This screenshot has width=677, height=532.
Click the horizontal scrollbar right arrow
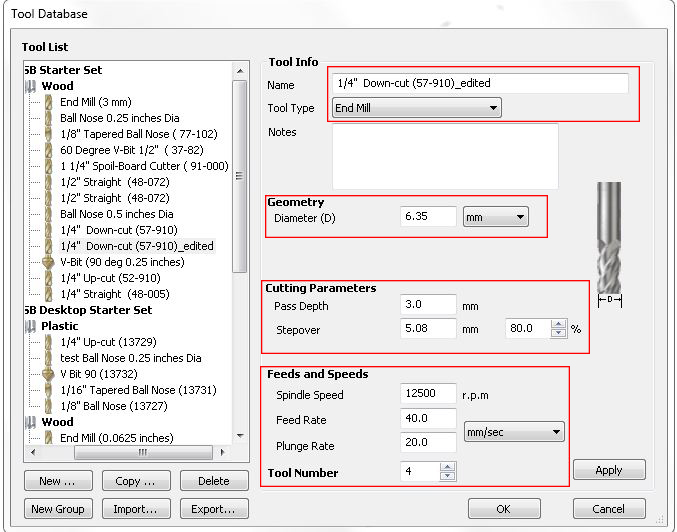coord(222,453)
